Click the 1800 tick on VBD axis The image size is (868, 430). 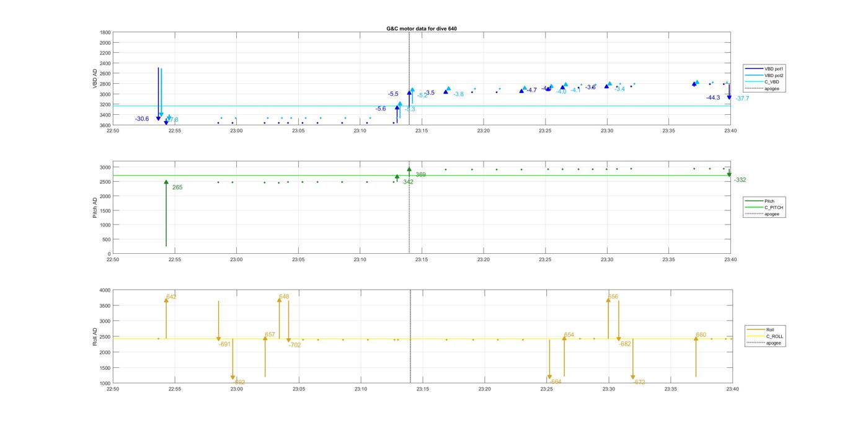point(105,32)
